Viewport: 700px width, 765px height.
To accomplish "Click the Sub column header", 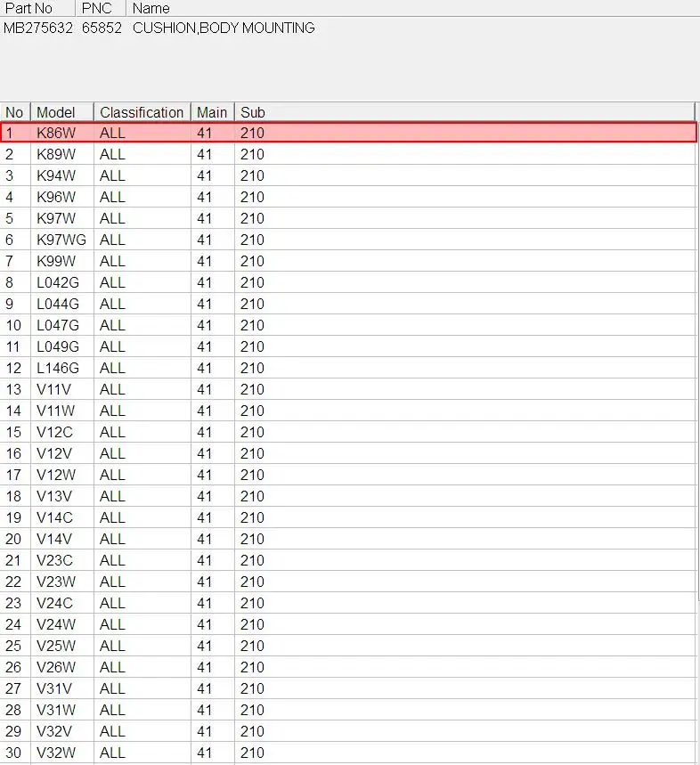I will click(464, 112).
